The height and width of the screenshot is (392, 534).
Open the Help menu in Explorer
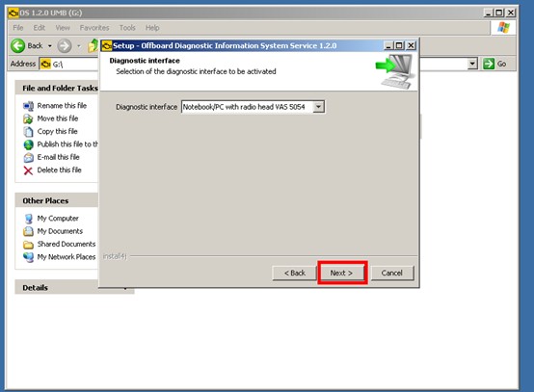pos(152,28)
